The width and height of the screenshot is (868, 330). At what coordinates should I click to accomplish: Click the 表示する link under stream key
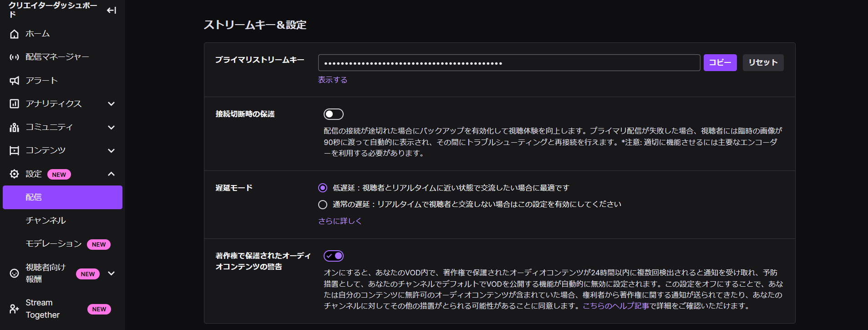(333, 80)
